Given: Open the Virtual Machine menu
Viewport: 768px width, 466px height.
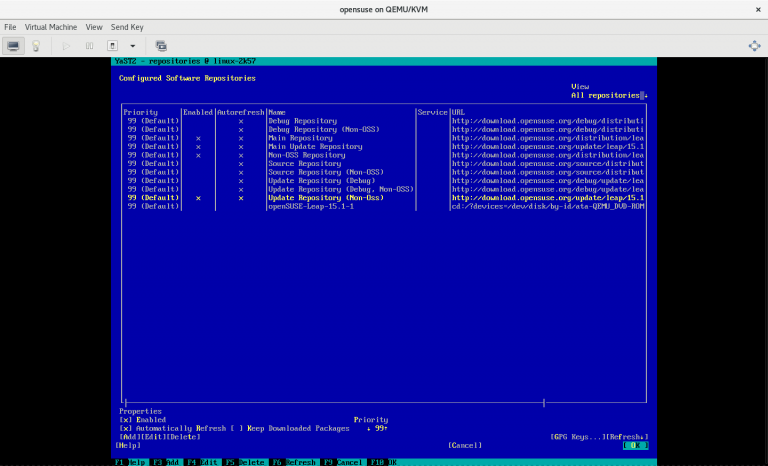Looking at the screenshot, I should tap(51, 27).
